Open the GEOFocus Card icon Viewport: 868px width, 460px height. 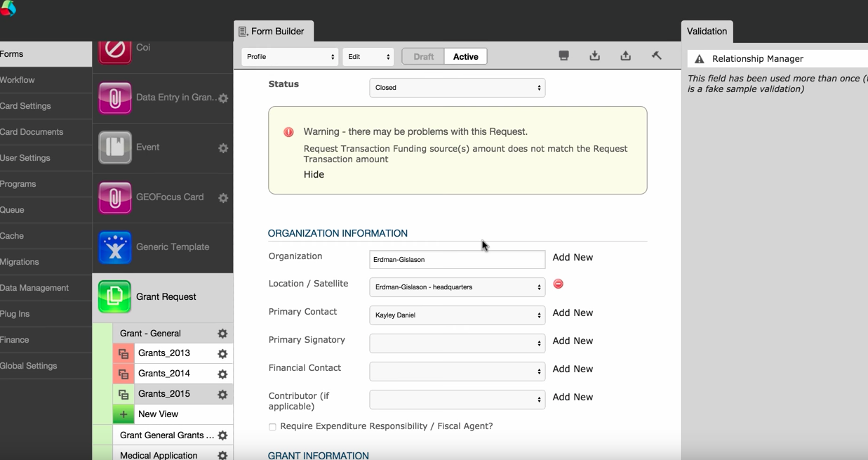point(114,197)
